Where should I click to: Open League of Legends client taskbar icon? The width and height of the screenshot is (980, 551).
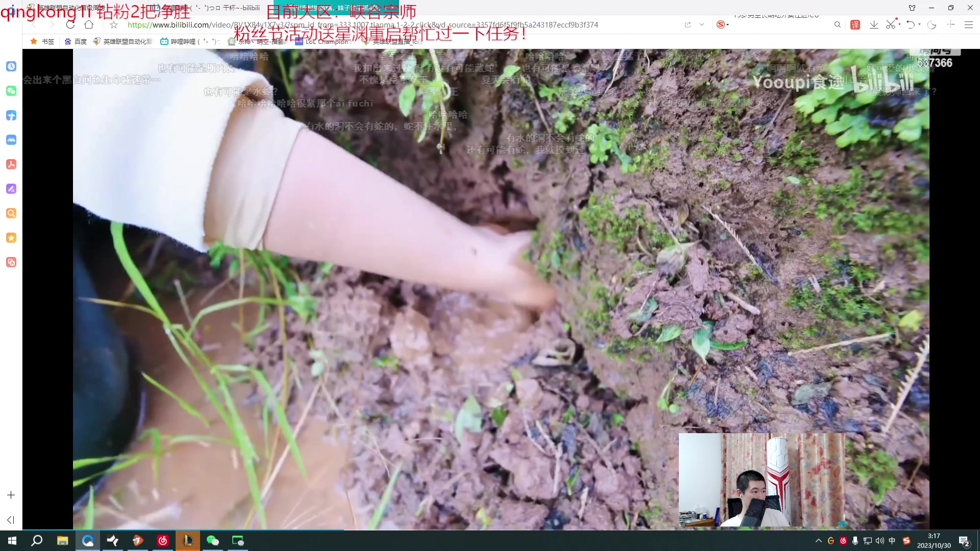(x=188, y=541)
